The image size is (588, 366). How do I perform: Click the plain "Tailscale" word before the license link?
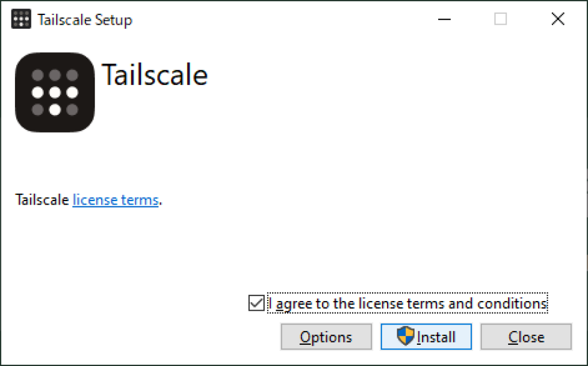42,200
